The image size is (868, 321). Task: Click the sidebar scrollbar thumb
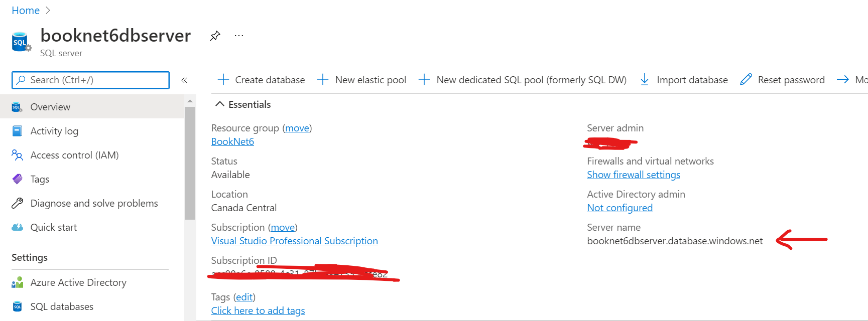click(x=190, y=163)
